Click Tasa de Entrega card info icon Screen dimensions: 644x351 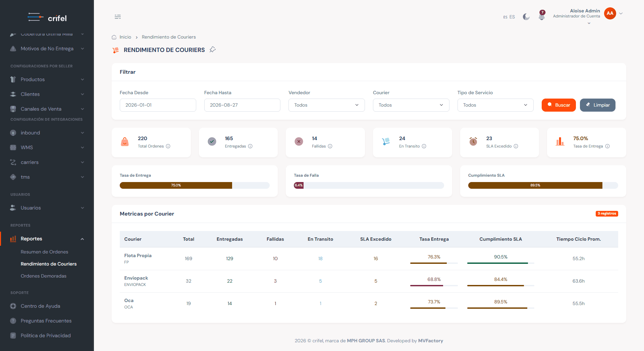(x=607, y=146)
